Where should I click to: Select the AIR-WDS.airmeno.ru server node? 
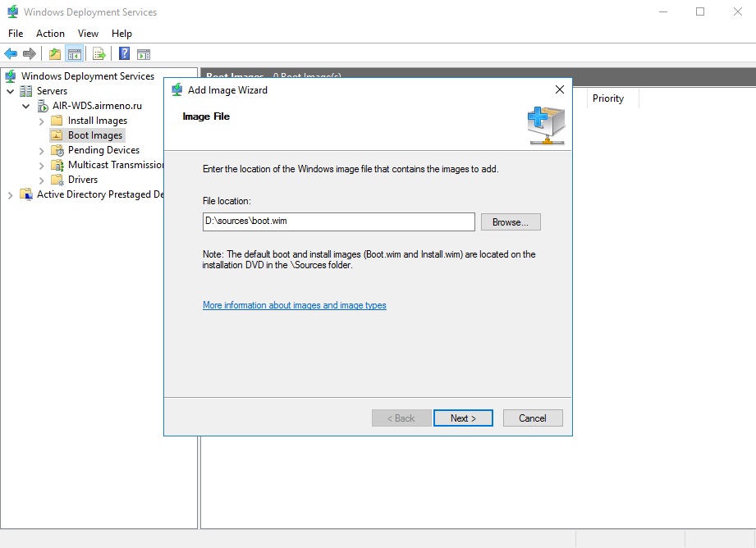coord(91,106)
